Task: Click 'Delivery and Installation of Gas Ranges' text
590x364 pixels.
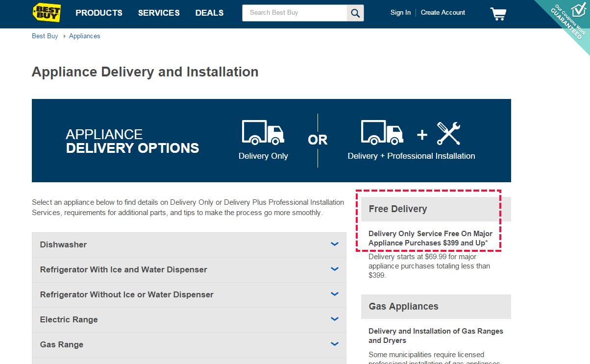Action: coord(436,331)
